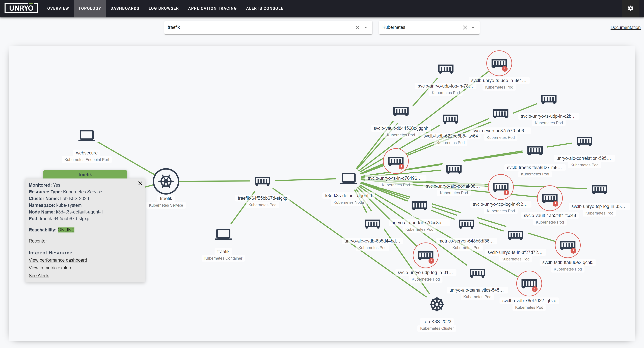The width and height of the screenshot is (644, 348).
Task: Select the svclb-evdb-ac37c570-nb6 pod icon
Action: (500, 114)
